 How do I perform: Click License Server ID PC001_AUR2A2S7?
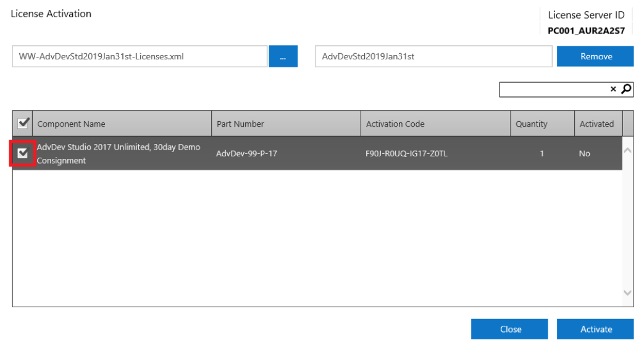tap(586, 31)
